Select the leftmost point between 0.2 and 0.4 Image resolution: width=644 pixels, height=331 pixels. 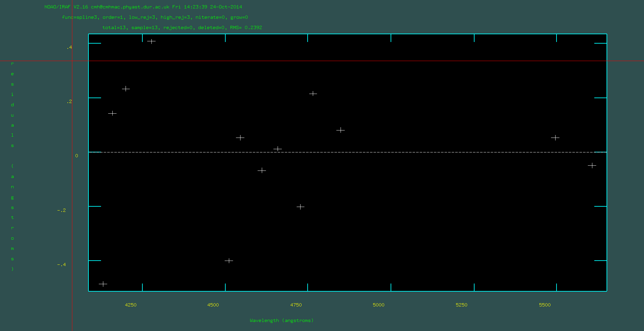[x=126, y=88]
